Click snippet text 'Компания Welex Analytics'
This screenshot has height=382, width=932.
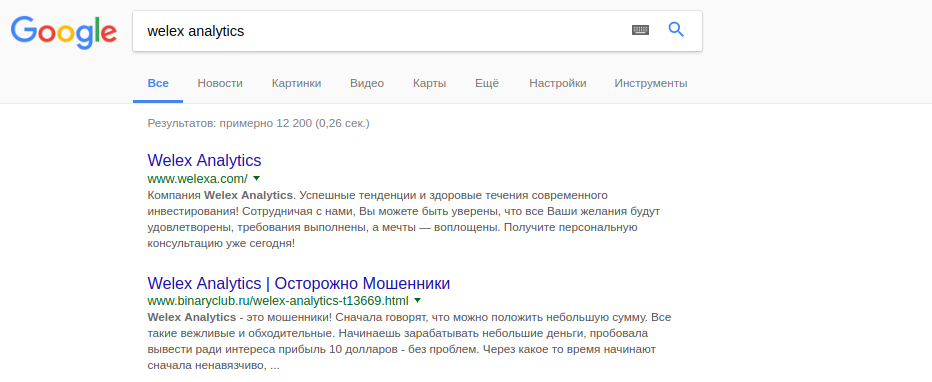[x=220, y=195]
